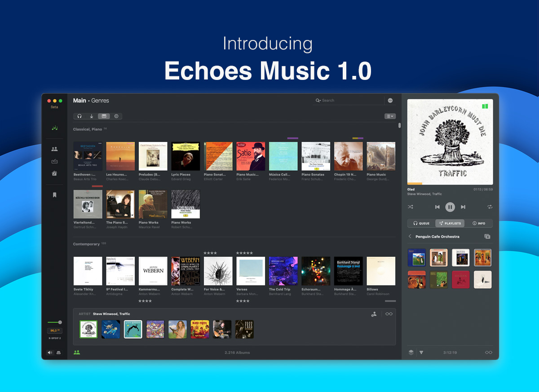The image size is (539, 392).
Task: Switch to the Queue tab
Action: point(421,223)
